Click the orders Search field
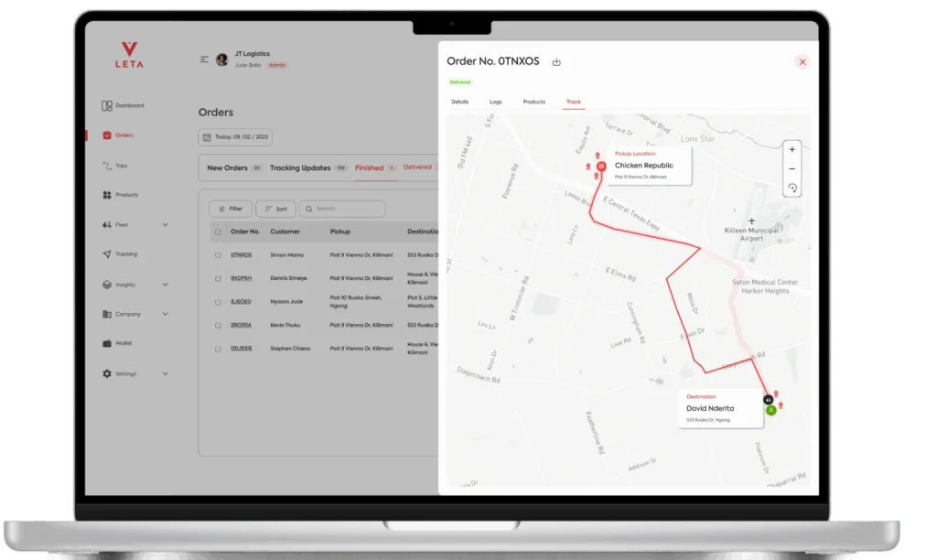Screen dimensions: 937x560 click(344, 209)
